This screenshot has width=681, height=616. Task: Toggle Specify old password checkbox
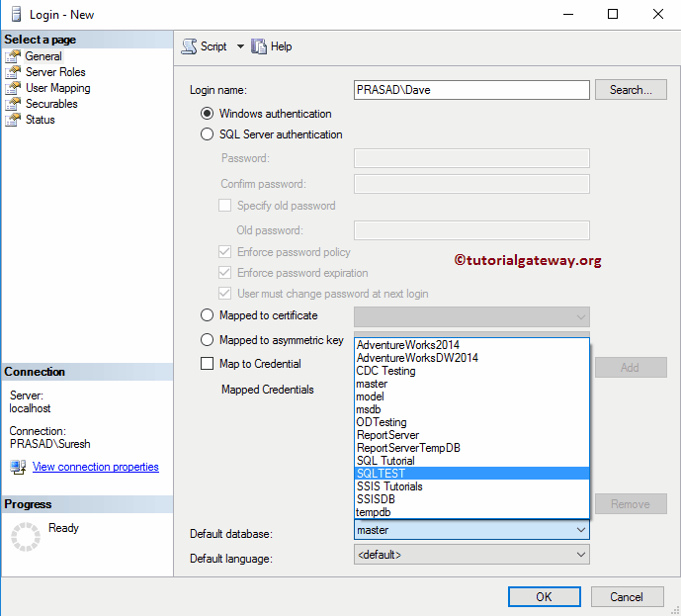point(224,206)
